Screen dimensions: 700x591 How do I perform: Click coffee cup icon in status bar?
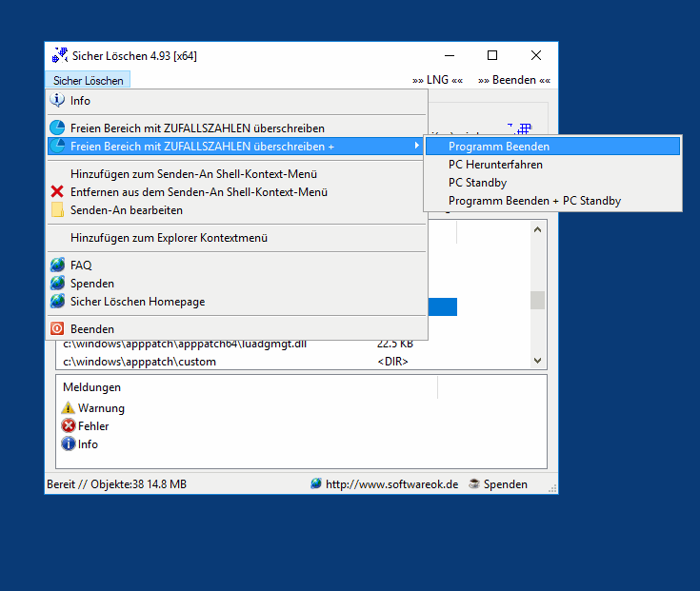(x=474, y=483)
